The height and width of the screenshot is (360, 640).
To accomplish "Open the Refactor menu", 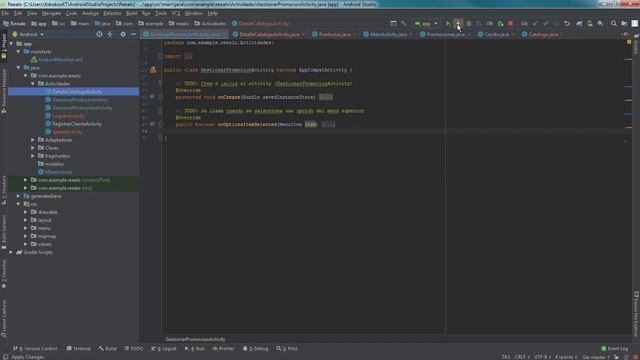I will coord(112,13).
